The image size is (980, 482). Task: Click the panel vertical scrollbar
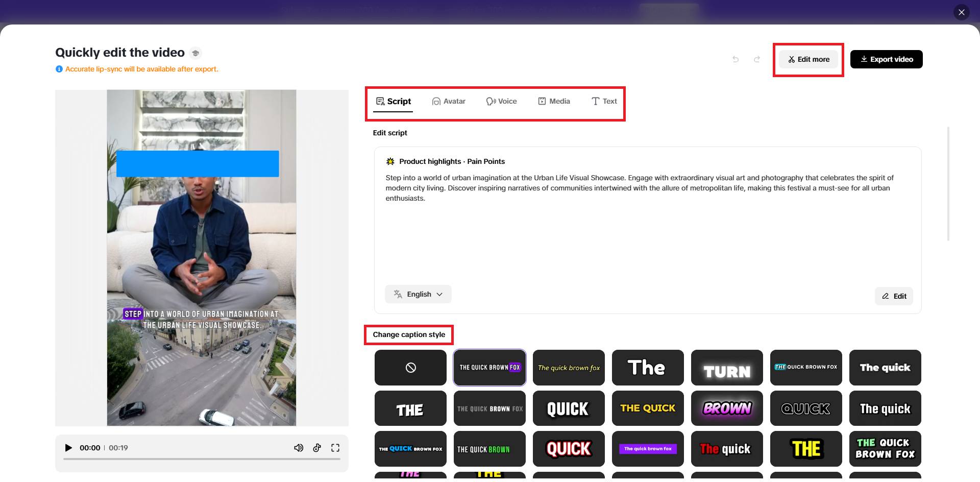pyautogui.click(x=948, y=184)
